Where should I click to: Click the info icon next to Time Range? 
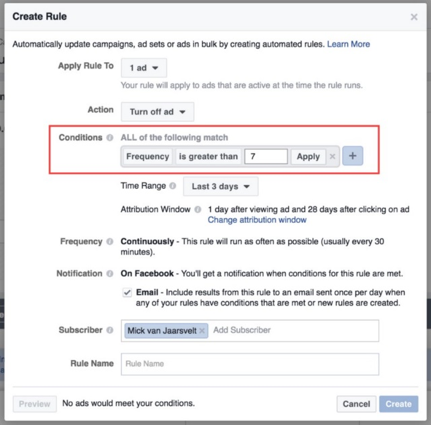[173, 186]
